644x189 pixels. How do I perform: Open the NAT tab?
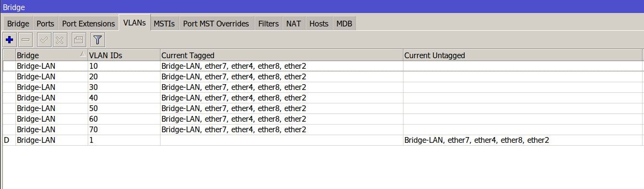tap(294, 24)
